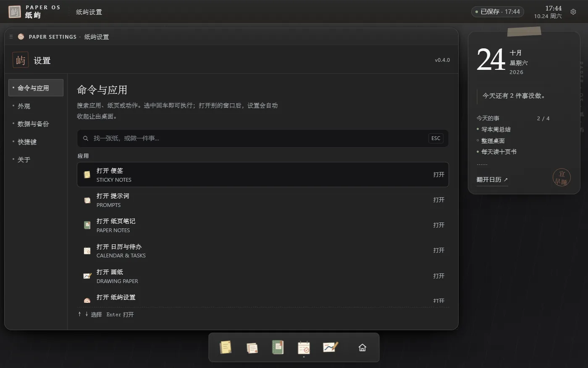Open Prompts app in the dock
Image resolution: width=588 pixels, height=368 pixels.
252,347
